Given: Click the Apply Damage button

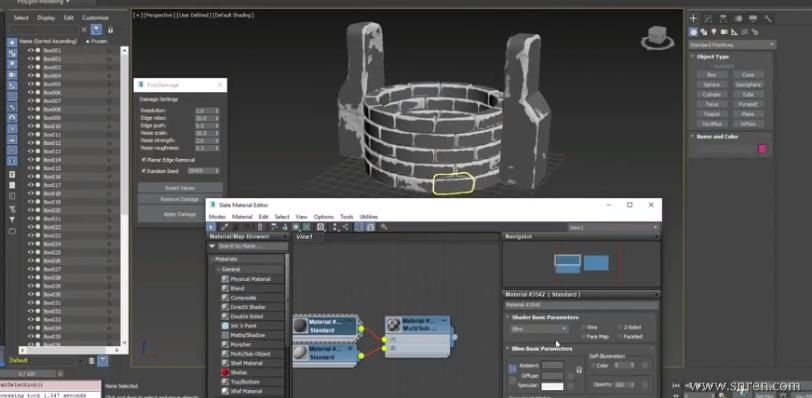Looking at the screenshot, I should (x=180, y=214).
